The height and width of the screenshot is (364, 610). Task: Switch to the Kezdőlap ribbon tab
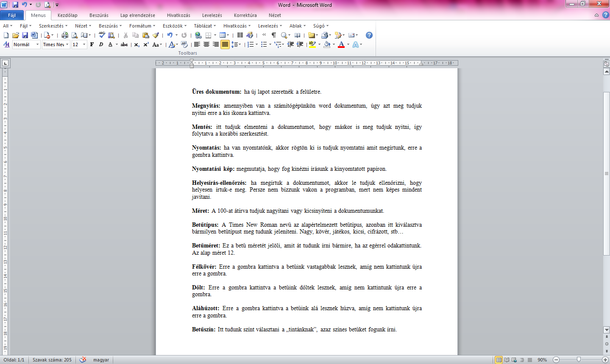click(67, 15)
